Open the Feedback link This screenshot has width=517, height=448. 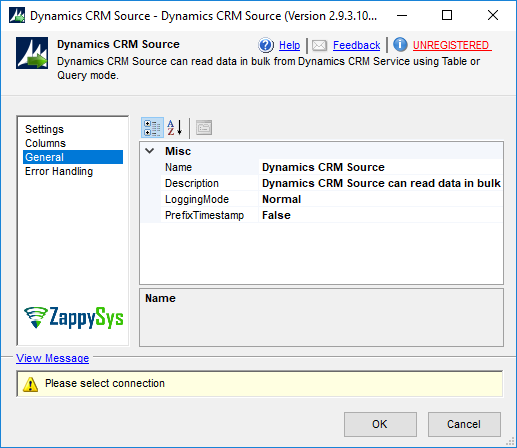[x=356, y=45]
